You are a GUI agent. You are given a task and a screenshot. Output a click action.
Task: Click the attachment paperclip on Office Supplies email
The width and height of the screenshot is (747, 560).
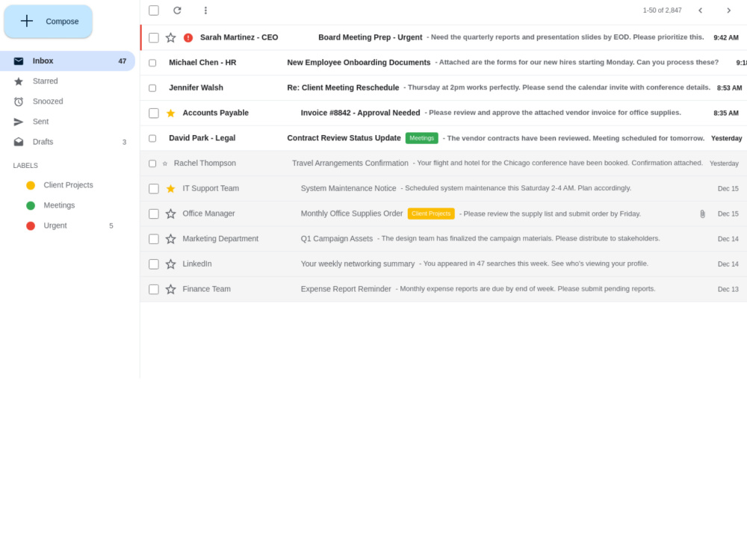(x=702, y=214)
